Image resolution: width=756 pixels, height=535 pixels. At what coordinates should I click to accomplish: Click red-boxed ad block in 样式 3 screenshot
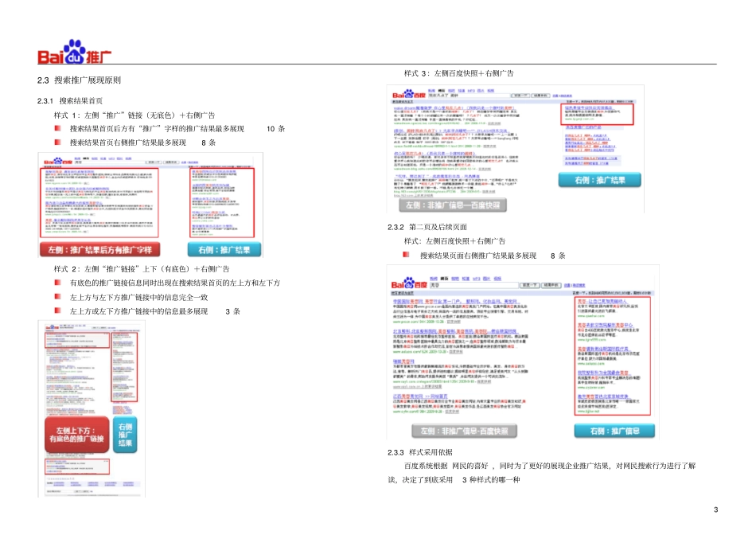[x=598, y=115]
